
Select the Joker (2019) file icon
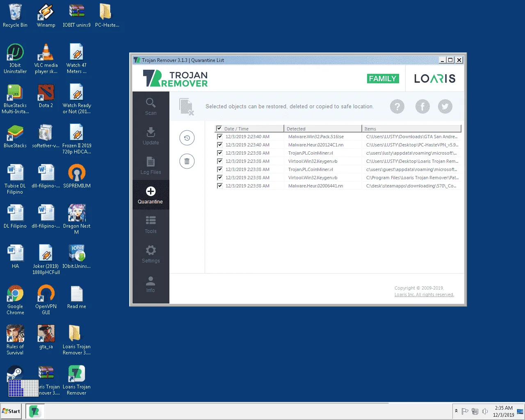(x=46, y=260)
